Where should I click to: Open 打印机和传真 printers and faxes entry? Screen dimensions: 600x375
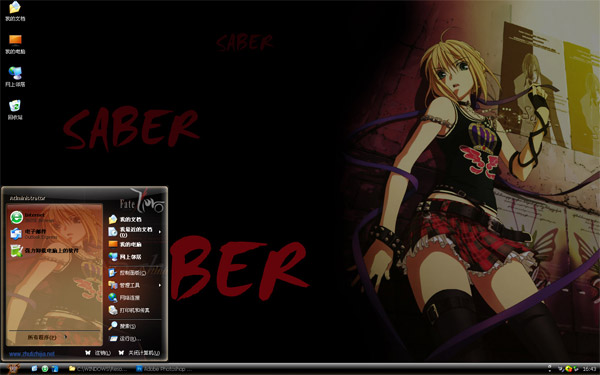129,310
